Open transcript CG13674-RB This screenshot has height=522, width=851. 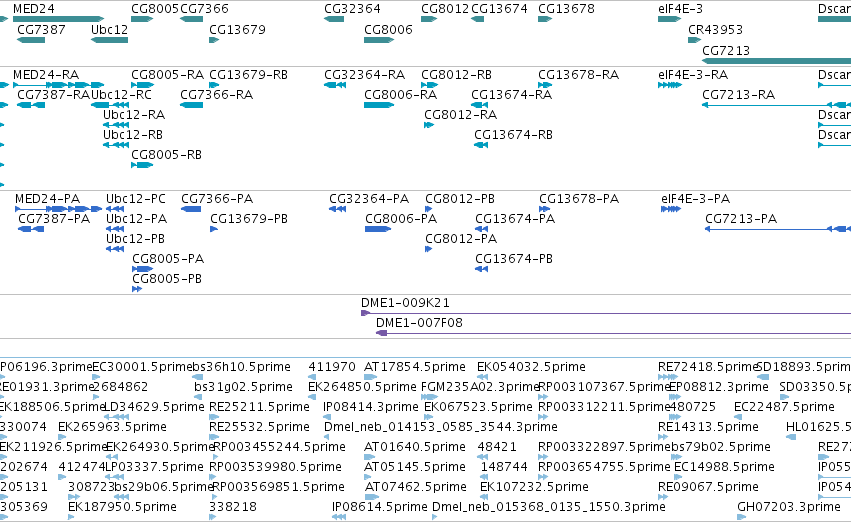(x=513, y=135)
